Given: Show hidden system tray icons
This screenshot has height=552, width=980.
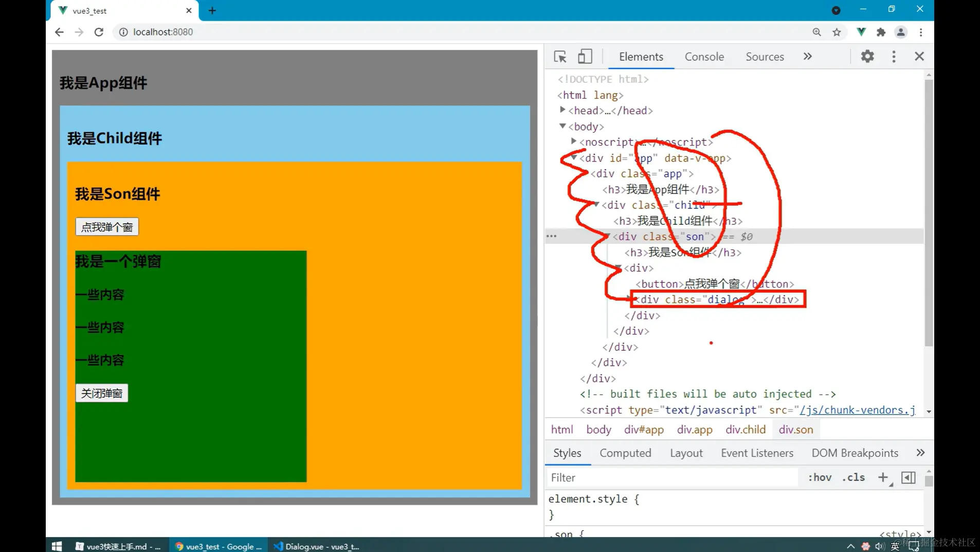Looking at the screenshot, I should pyautogui.click(x=850, y=546).
